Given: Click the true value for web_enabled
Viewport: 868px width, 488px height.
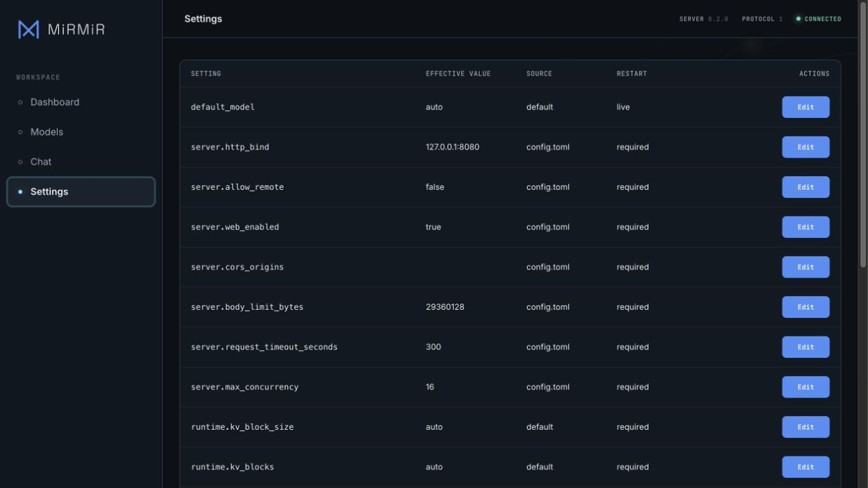Looking at the screenshot, I should pos(433,227).
